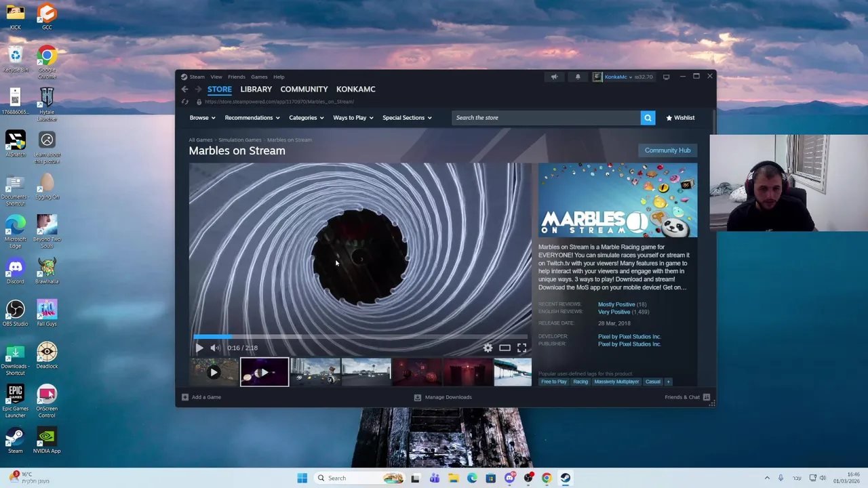Expand more tags with the plus button
Image resolution: width=868 pixels, height=488 pixels.
[x=668, y=382]
